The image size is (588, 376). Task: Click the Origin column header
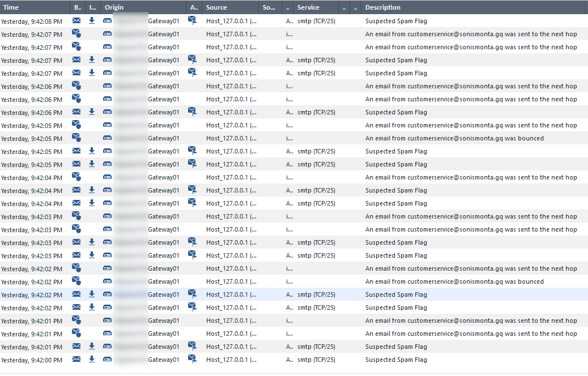(113, 7)
